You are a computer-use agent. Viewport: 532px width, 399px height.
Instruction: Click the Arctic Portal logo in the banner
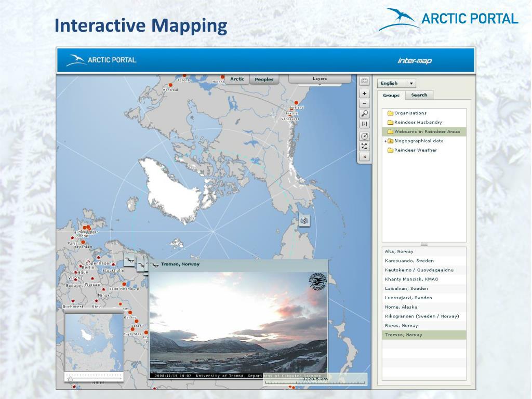click(x=101, y=60)
